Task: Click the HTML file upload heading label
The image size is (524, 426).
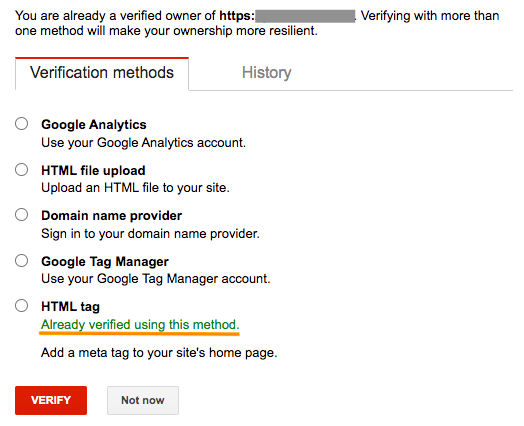Action: 93,170
